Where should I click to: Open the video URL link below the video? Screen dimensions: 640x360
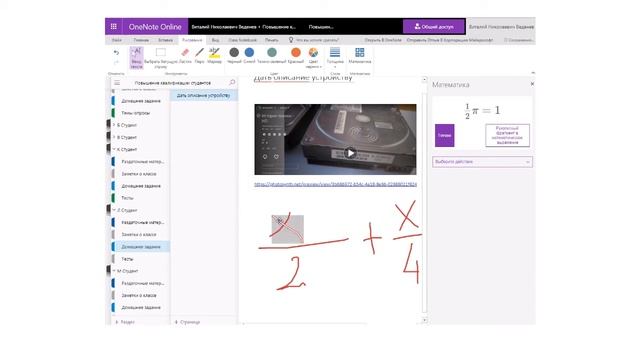pyautogui.click(x=336, y=184)
